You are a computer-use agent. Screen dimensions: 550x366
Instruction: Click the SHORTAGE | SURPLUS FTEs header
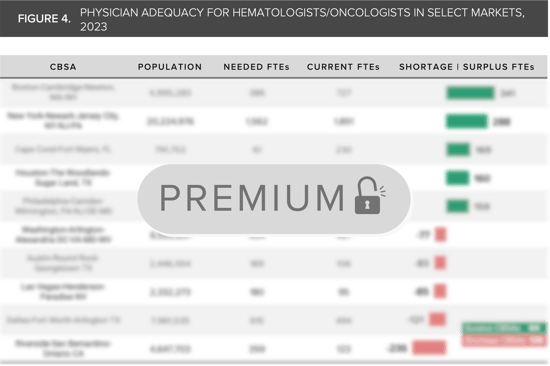(467, 67)
